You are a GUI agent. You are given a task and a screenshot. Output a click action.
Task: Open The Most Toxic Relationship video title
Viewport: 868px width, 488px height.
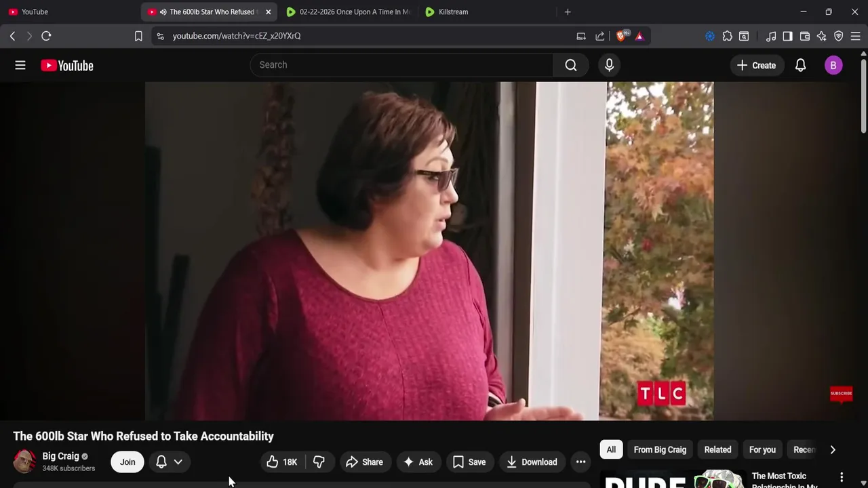tap(785, 480)
